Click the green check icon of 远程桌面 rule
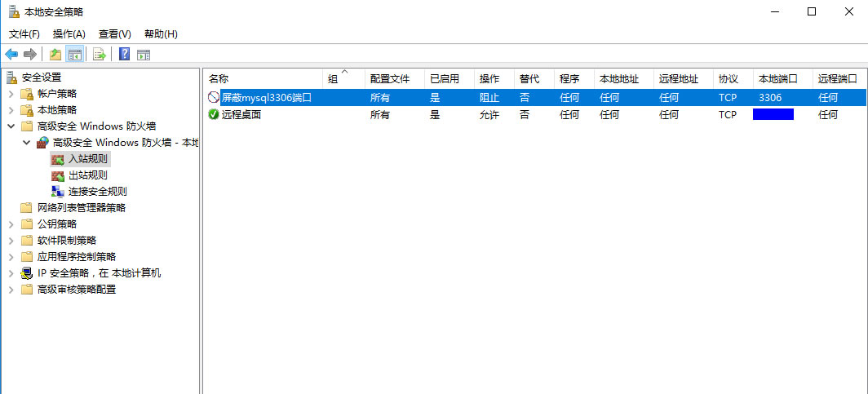 (x=214, y=115)
